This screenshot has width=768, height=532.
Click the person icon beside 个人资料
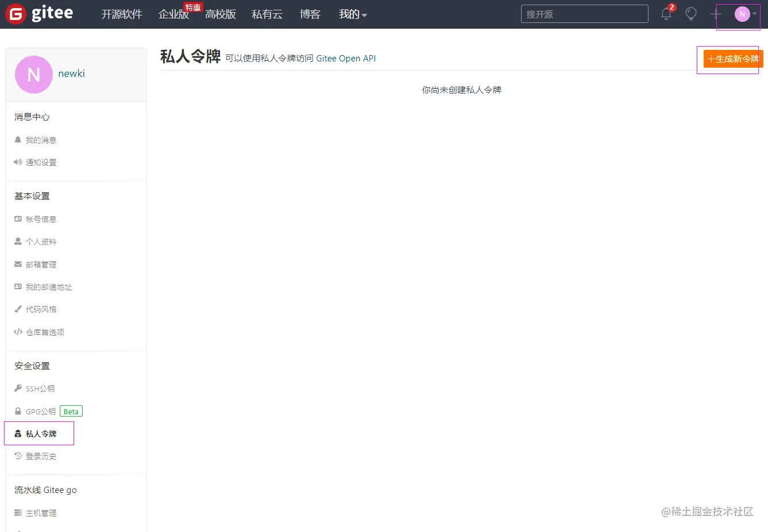pyautogui.click(x=18, y=241)
